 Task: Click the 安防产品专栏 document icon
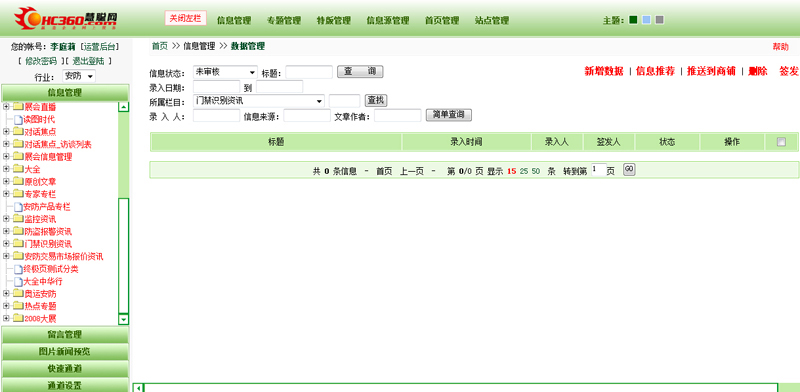click(x=18, y=207)
